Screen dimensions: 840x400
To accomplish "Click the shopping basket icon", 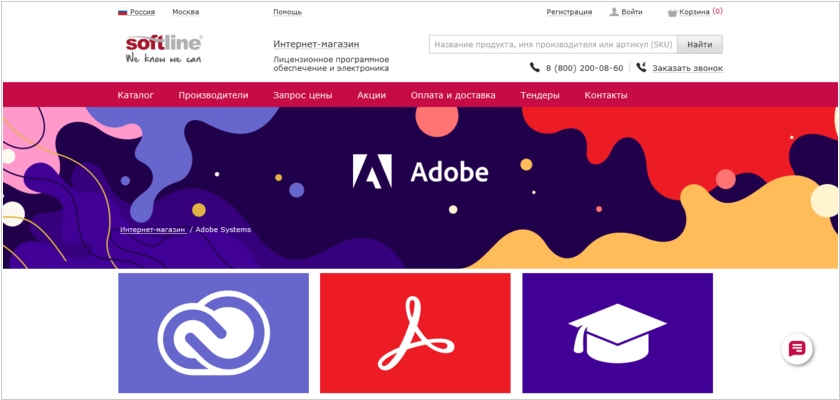I will click(672, 12).
